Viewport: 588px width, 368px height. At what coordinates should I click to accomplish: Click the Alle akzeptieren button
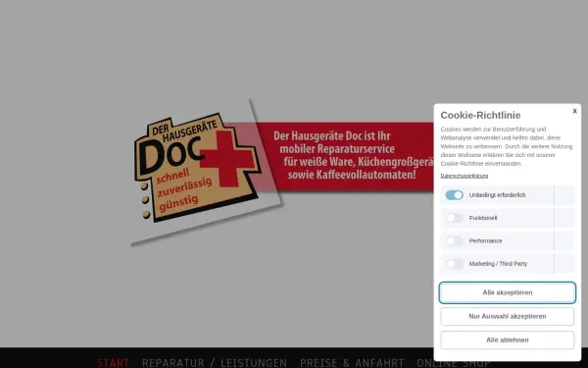point(508,292)
